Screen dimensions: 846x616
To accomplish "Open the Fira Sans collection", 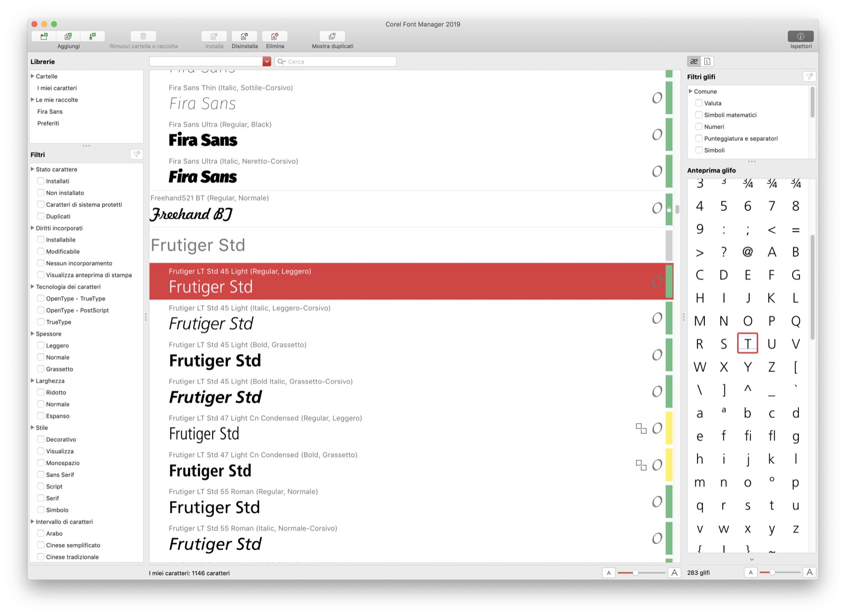I will 50,112.
